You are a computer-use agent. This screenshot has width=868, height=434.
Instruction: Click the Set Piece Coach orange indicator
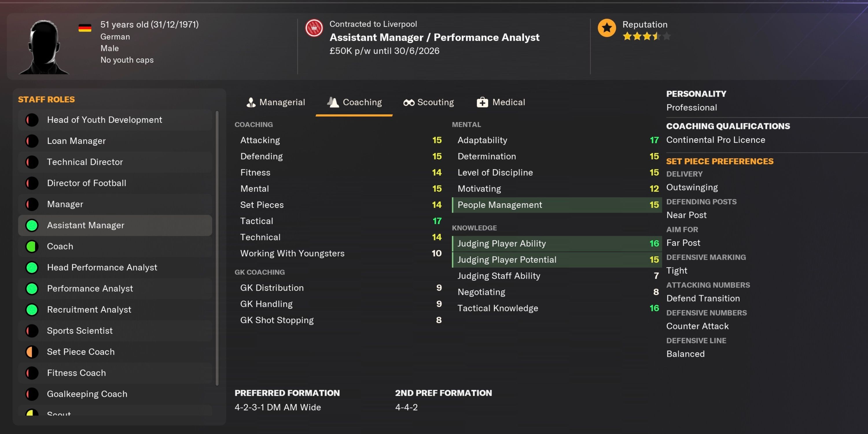(x=32, y=352)
